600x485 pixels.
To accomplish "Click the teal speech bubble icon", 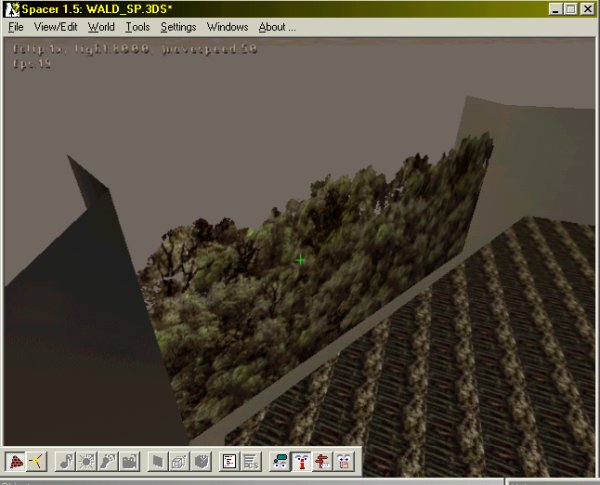I will [279, 462].
